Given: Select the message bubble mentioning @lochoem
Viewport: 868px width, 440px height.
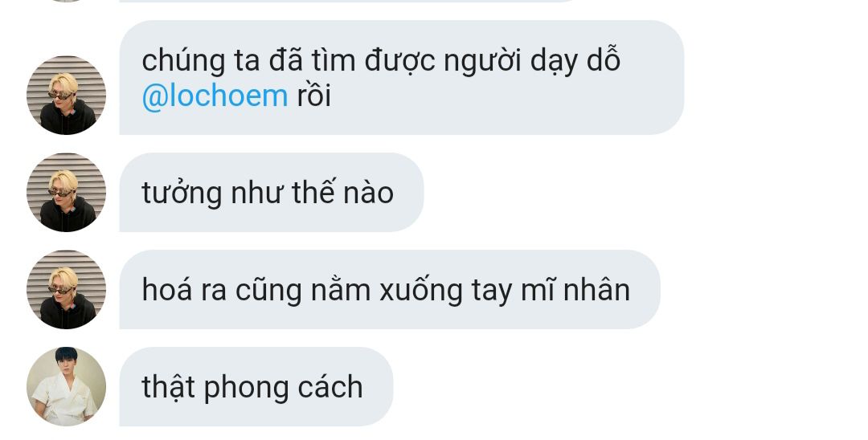Looking at the screenshot, I should pos(402,77).
